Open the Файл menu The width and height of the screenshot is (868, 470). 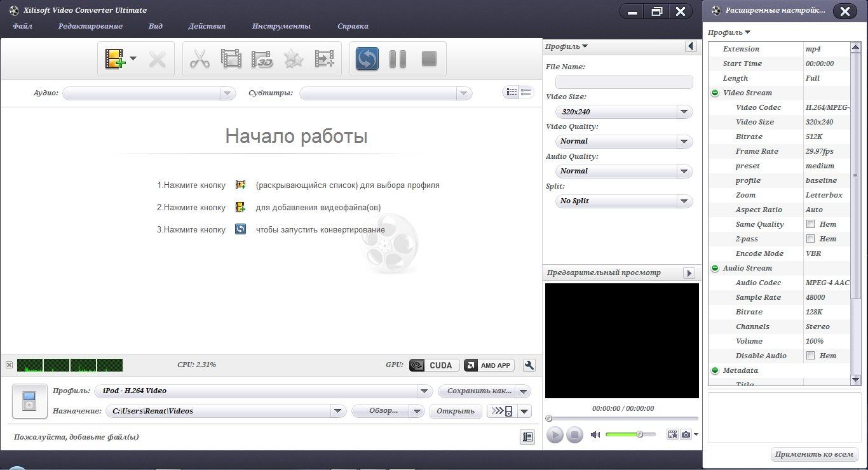tap(22, 26)
